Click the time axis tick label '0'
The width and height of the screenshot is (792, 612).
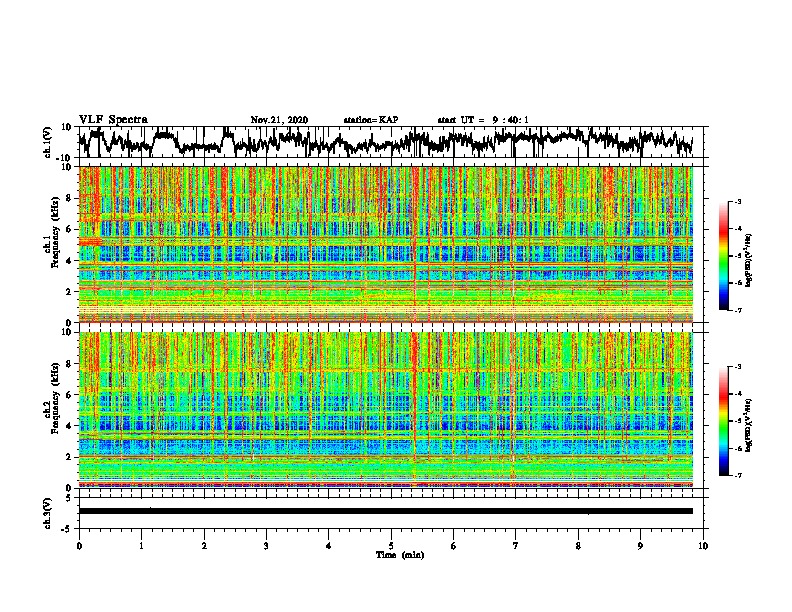[x=79, y=546]
